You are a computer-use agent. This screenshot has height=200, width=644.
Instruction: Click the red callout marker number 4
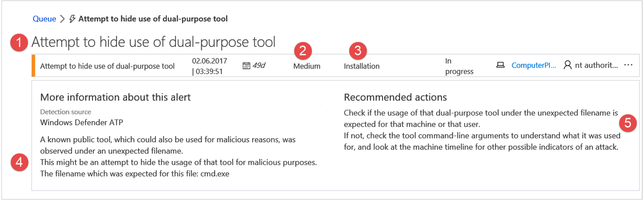coord(19,162)
